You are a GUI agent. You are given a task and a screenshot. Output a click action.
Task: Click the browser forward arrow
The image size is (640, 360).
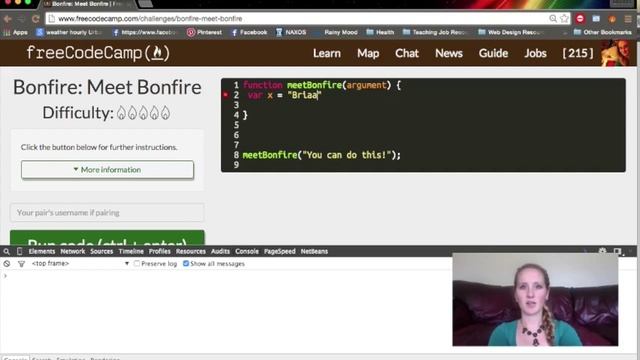tap(21, 19)
